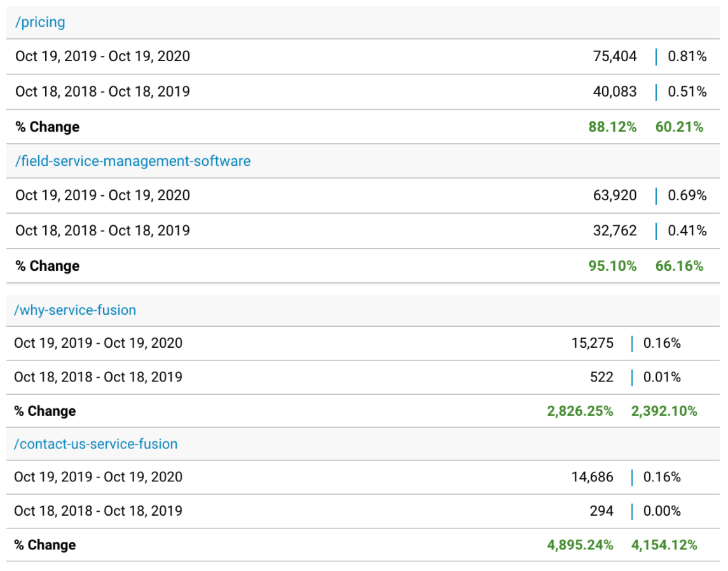Click 0.16% in the 14,686 row
Viewport: 728px width, 571px height.
tap(662, 477)
